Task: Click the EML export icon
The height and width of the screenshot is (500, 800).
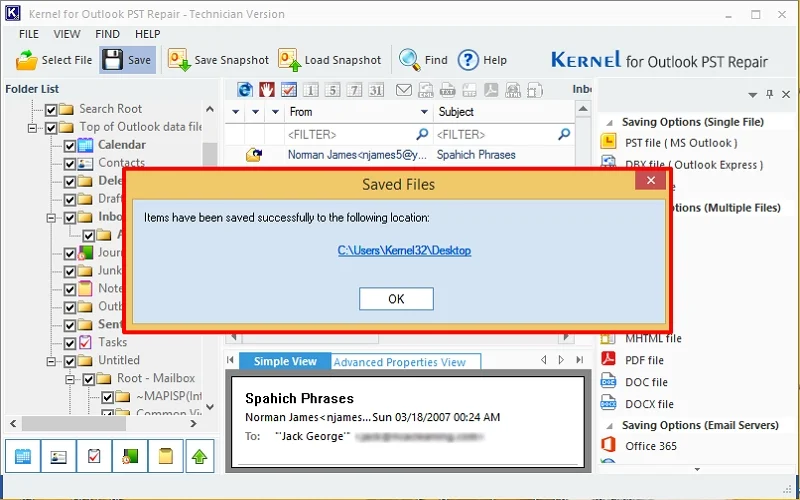Action: click(x=426, y=90)
